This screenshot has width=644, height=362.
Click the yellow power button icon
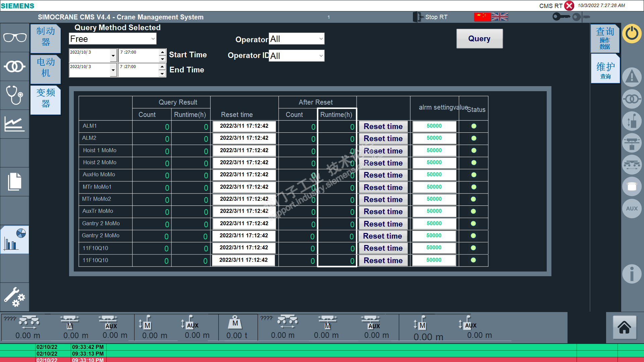[632, 34]
